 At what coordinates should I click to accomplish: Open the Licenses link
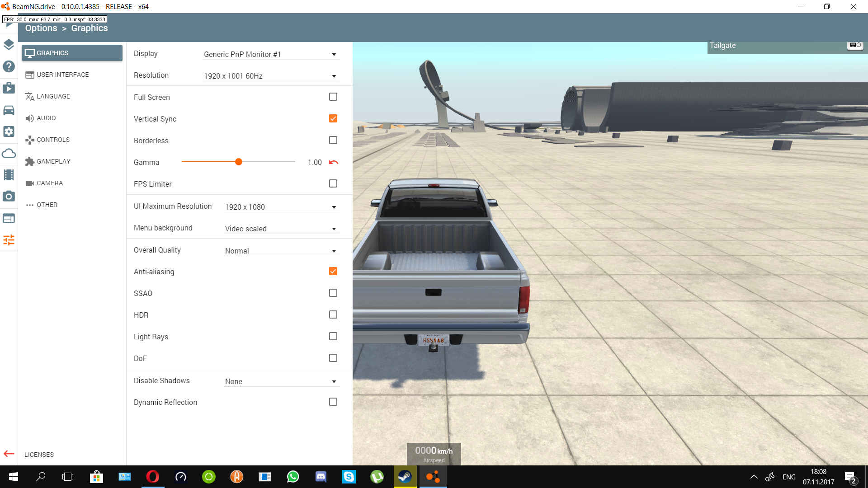39,455
